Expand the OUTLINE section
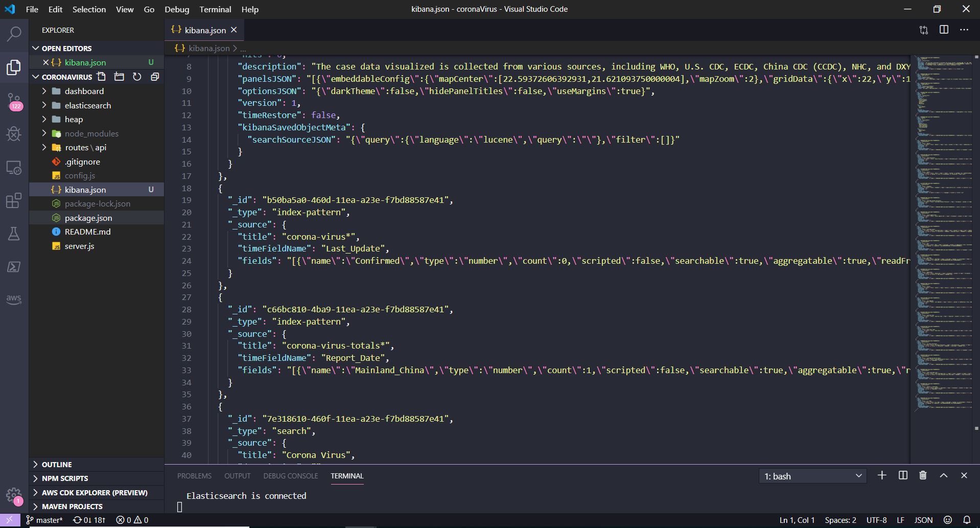Image resolution: width=980 pixels, height=528 pixels. pyautogui.click(x=97, y=465)
